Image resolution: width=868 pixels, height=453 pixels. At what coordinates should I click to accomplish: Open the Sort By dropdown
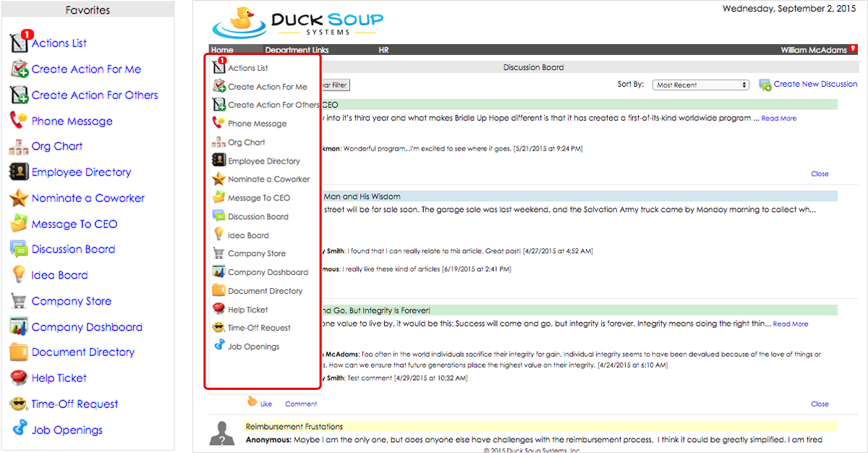[700, 85]
